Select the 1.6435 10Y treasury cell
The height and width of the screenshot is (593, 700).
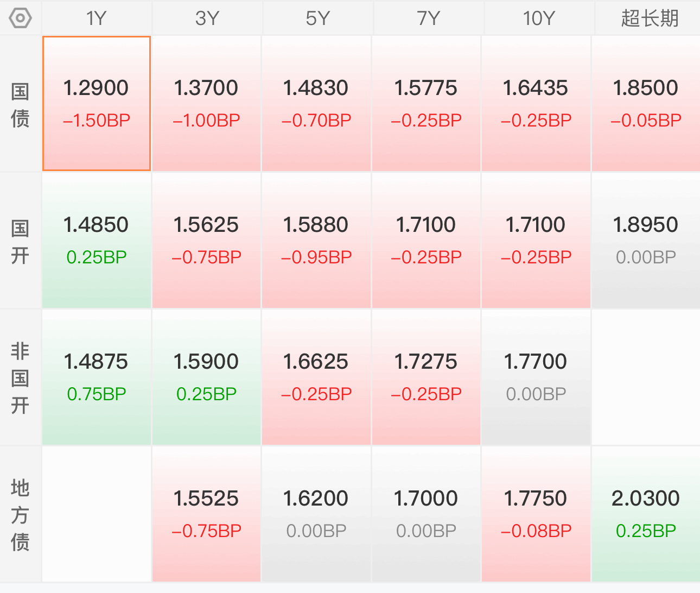point(536,104)
